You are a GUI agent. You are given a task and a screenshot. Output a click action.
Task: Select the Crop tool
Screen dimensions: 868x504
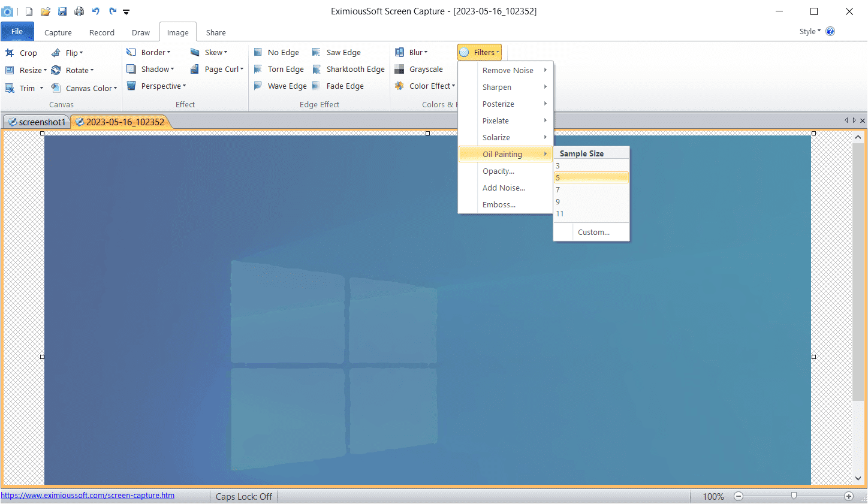[x=22, y=53]
